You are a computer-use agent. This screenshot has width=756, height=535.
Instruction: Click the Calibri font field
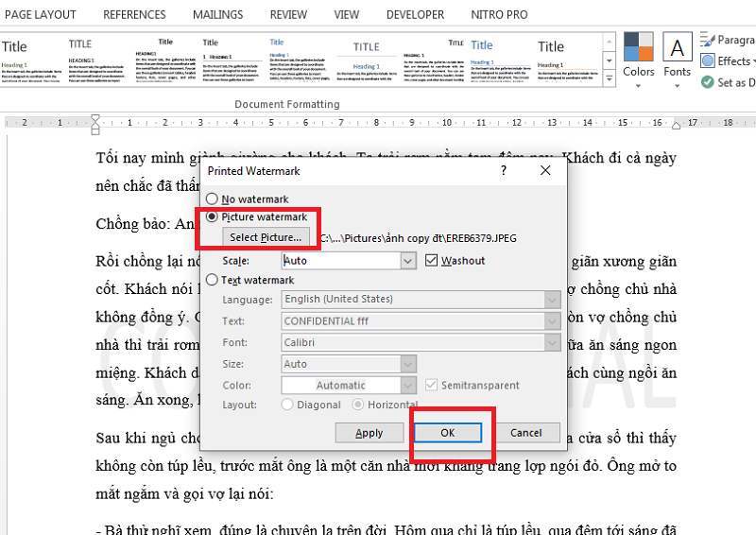coord(413,342)
